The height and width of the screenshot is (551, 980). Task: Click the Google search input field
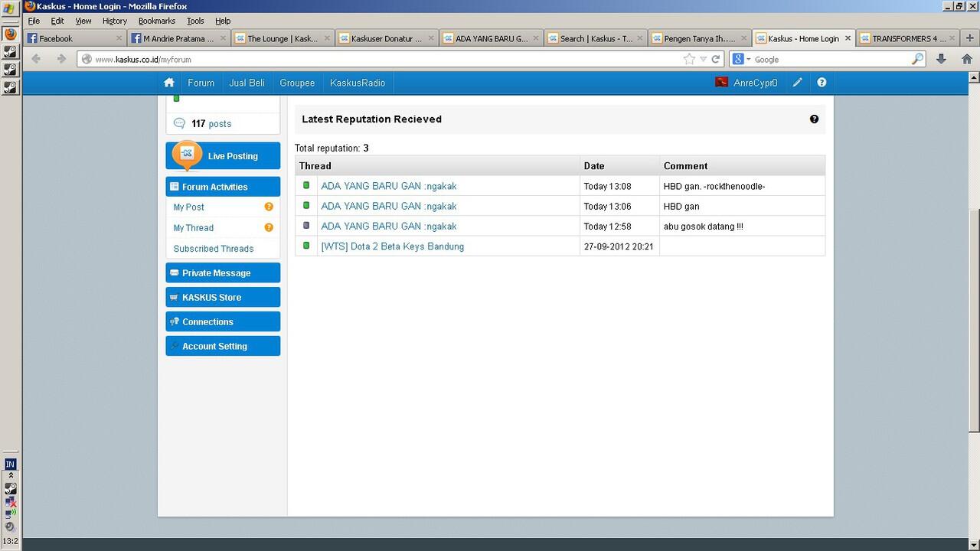pos(831,59)
